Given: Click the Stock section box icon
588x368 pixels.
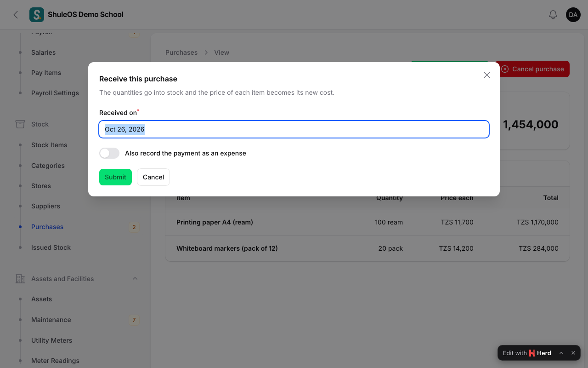Looking at the screenshot, I should tap(20, 124).
